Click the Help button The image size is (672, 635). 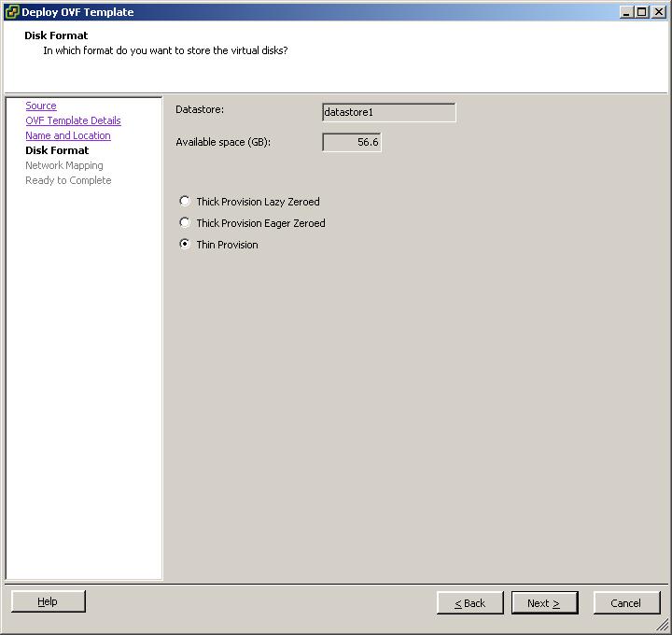49,601
